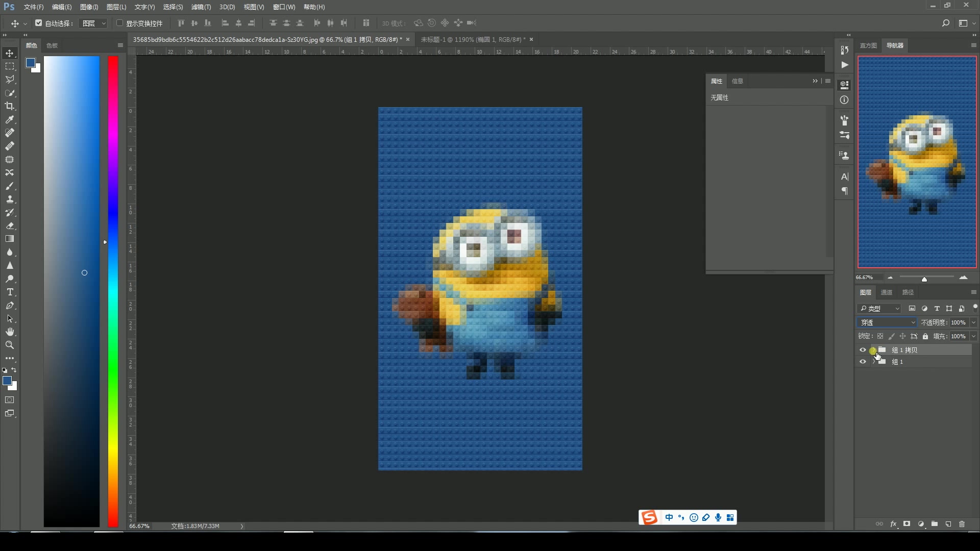Select the Brush tool

tap(10, 186)
